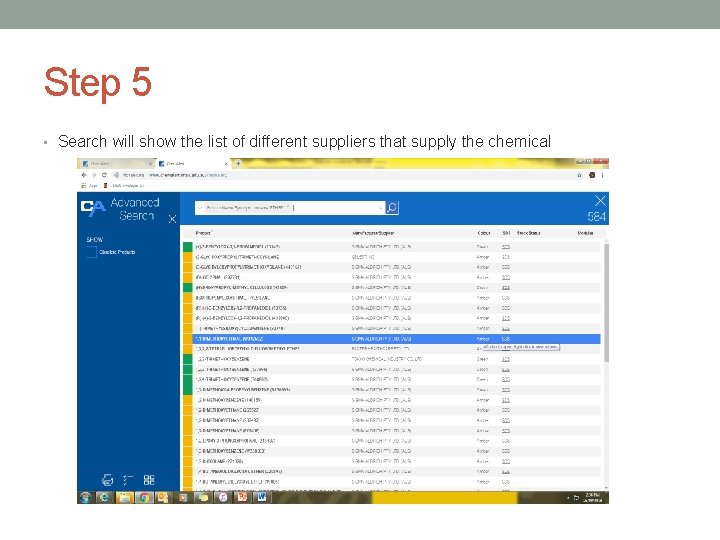Open SDS link in Tokyo Chemical row
The width and height of the screenshot is (720, 540).
(x=506, y=359)
